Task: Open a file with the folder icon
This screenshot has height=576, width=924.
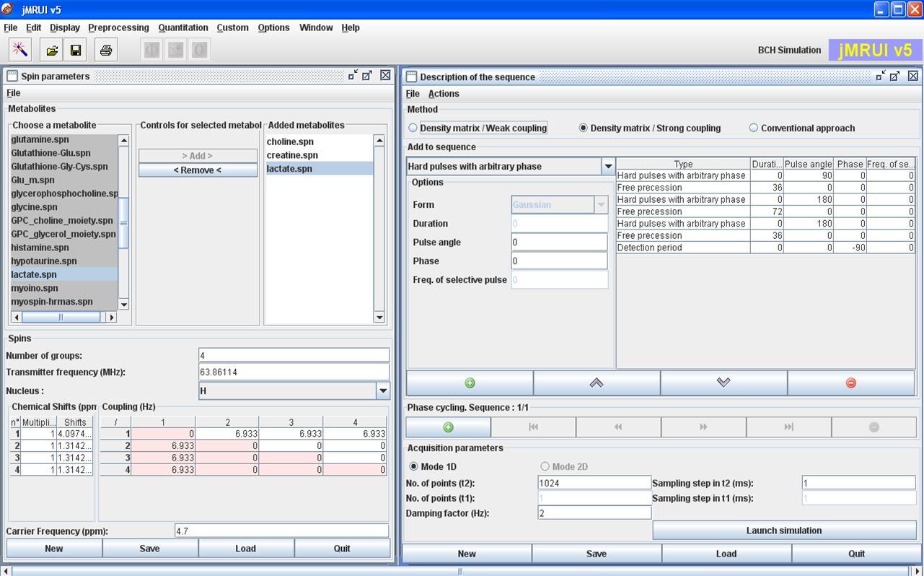Action: point(52,50)
